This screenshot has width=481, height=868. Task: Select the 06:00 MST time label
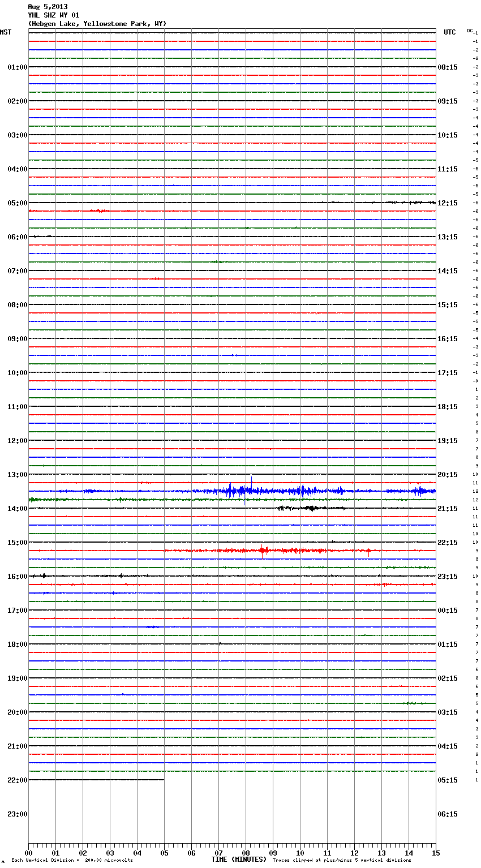click(x=18, y=237)
